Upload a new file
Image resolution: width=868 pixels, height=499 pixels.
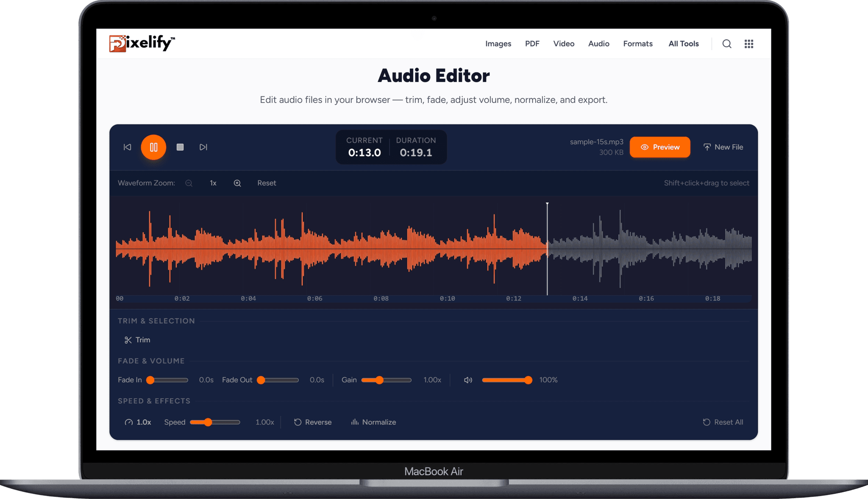723,147
